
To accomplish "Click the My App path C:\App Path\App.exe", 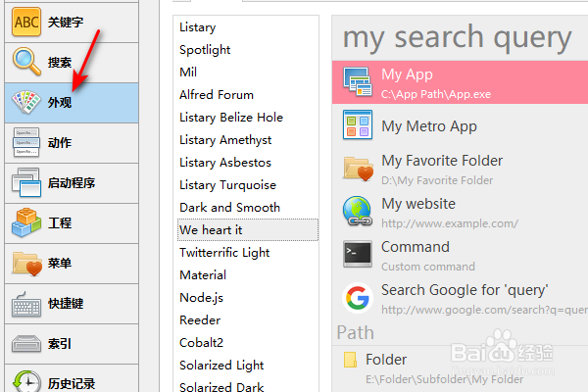I will point(436,94).
